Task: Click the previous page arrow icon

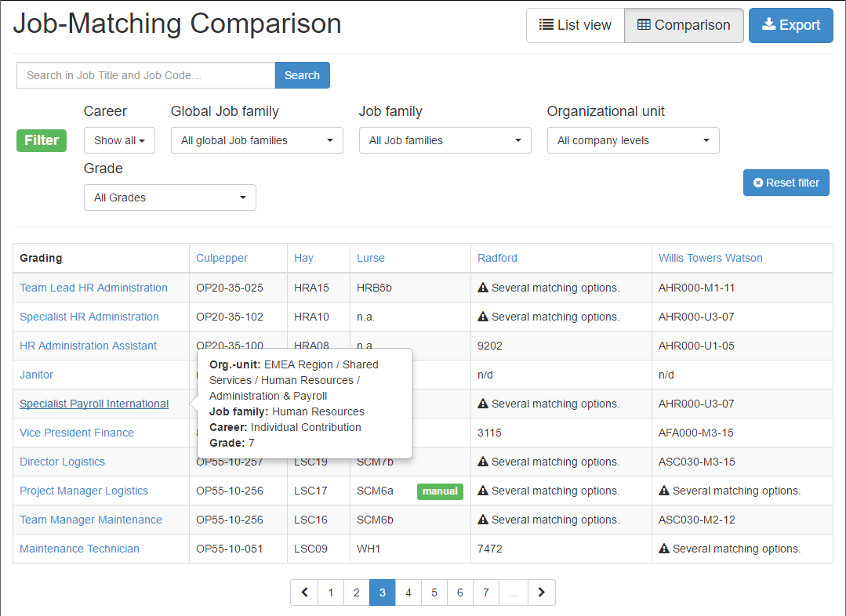Action: [x=304, y=592]
